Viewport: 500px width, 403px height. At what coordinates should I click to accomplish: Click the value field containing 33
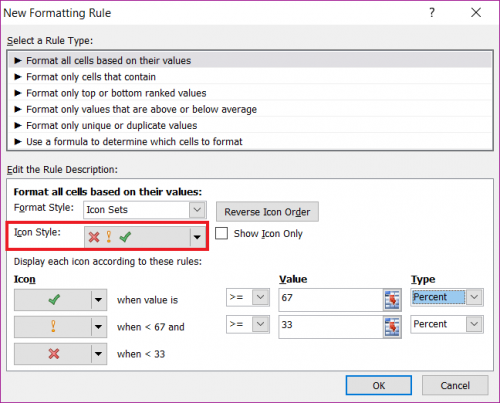point(331,327)
